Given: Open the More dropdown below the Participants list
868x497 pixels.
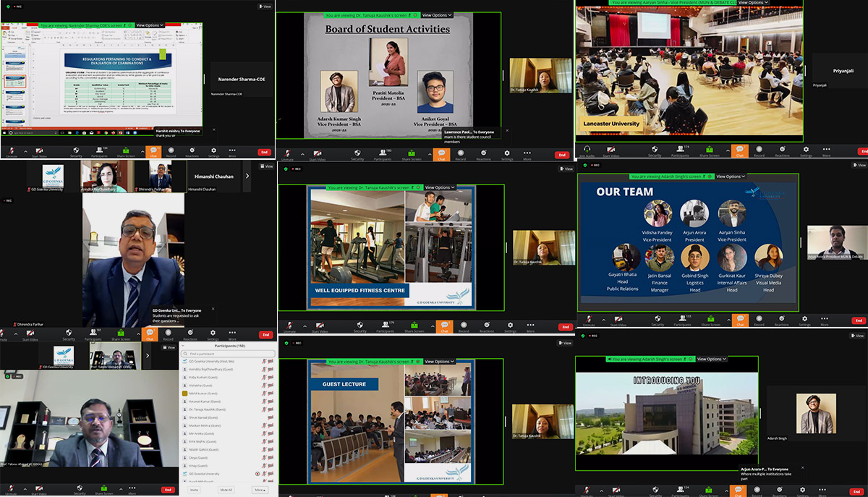Looking at the screenshot, I should 258,490.
